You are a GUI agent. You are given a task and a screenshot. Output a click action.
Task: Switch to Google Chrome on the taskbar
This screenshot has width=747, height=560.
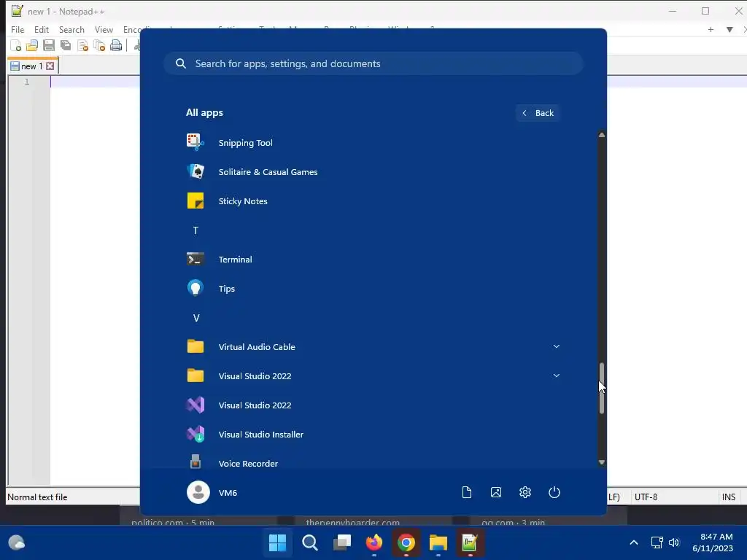pos(406,542)
